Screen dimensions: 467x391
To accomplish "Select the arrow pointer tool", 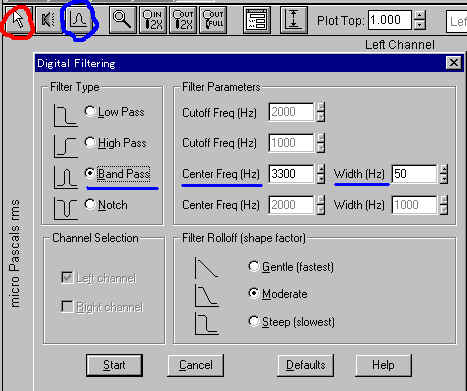I will (x=18, y=20).
